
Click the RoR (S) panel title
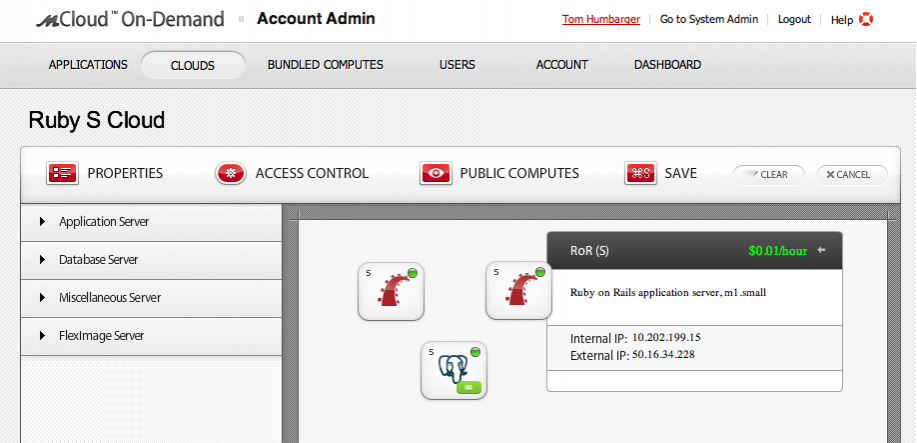[590, 251]
